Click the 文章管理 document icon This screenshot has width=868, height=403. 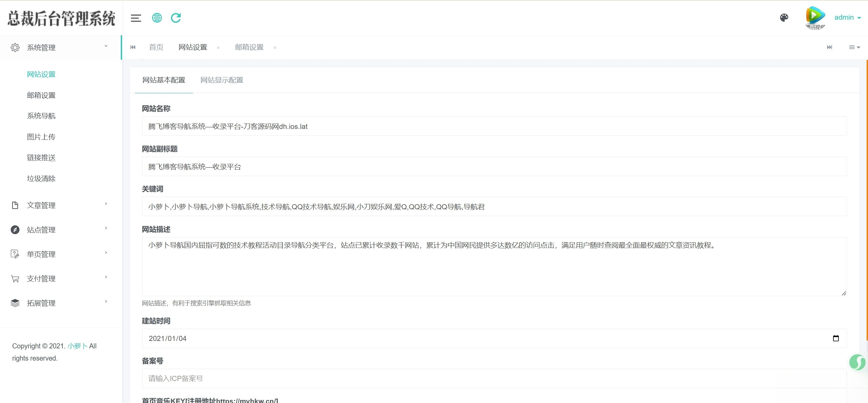tap(15, 205)
